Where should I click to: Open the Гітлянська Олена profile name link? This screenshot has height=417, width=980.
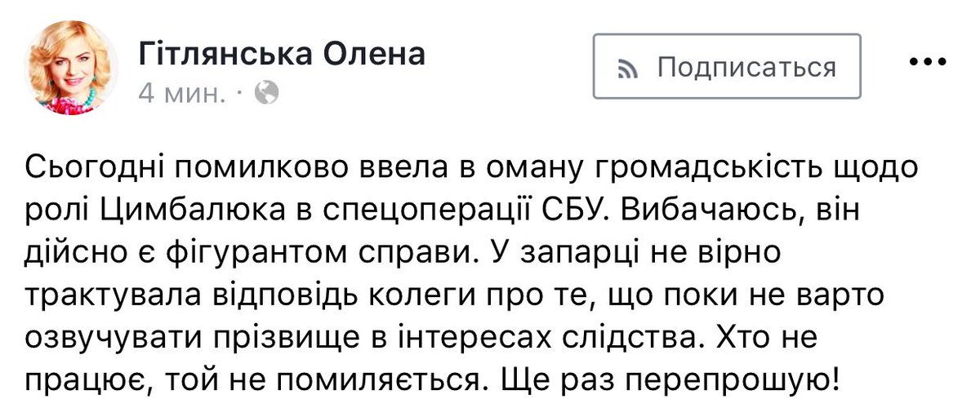(282, 55)
